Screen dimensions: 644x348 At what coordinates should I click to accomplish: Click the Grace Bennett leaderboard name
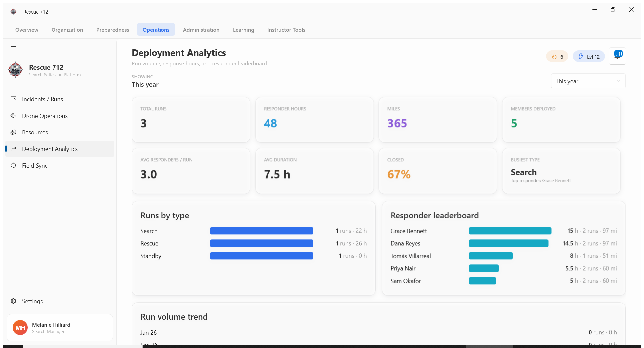pyautogui.click(x=409, y=231)
